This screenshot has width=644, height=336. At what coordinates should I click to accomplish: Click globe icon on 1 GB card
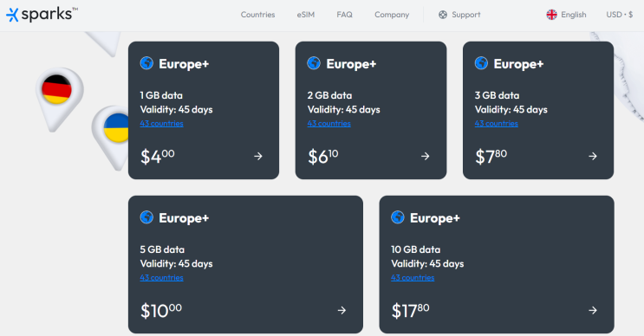[x=146, y=63]
